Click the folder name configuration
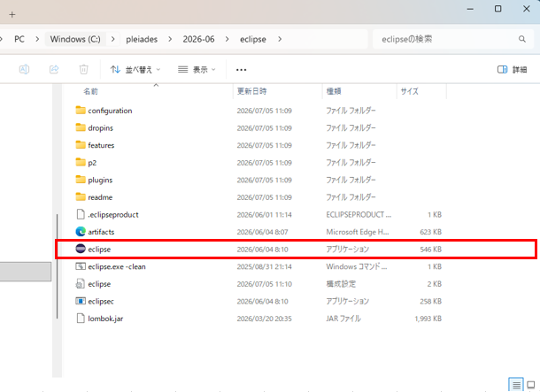The image size is (540, 392). (110, 111)
